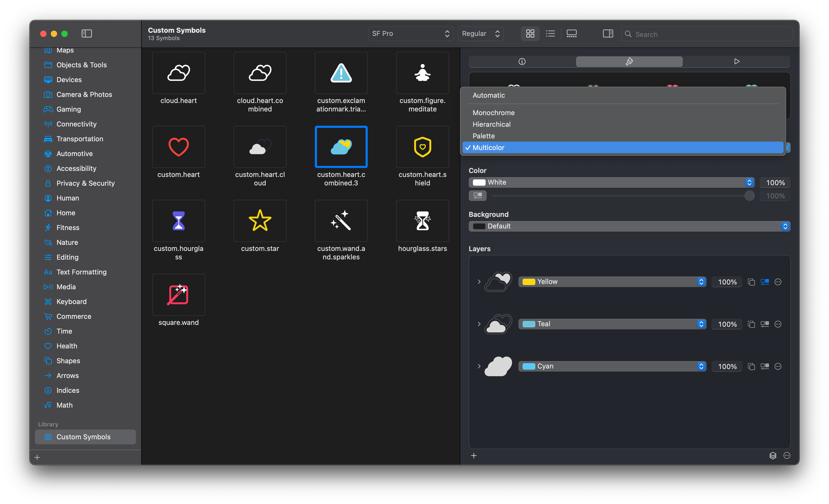
Task: Open gallery view in the toolbar
Action: pyautogui.click(x=572, y=33)
